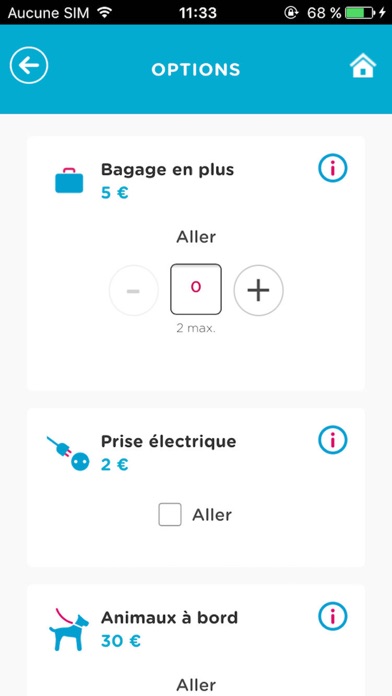Open info for Animaux à bord

coord(333,616)
